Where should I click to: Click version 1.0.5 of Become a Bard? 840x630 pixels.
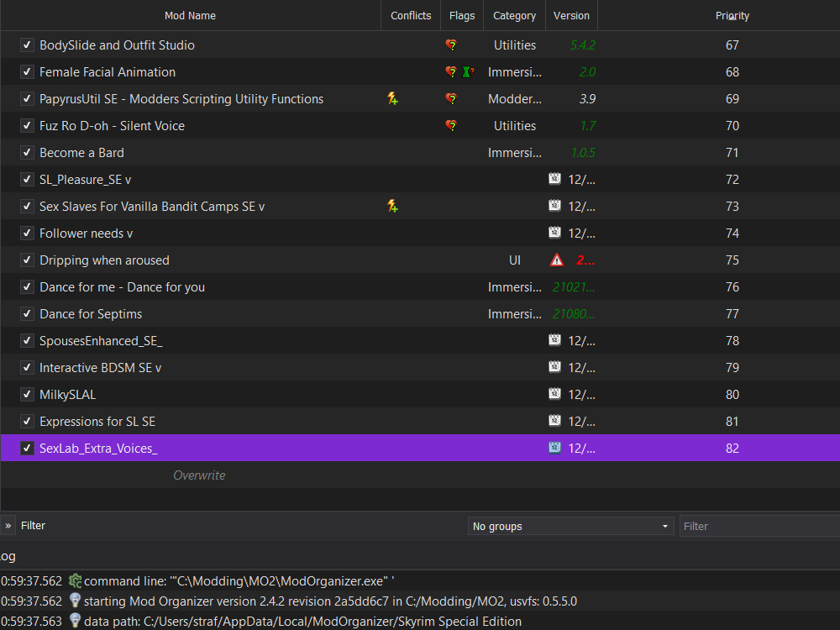584,153
